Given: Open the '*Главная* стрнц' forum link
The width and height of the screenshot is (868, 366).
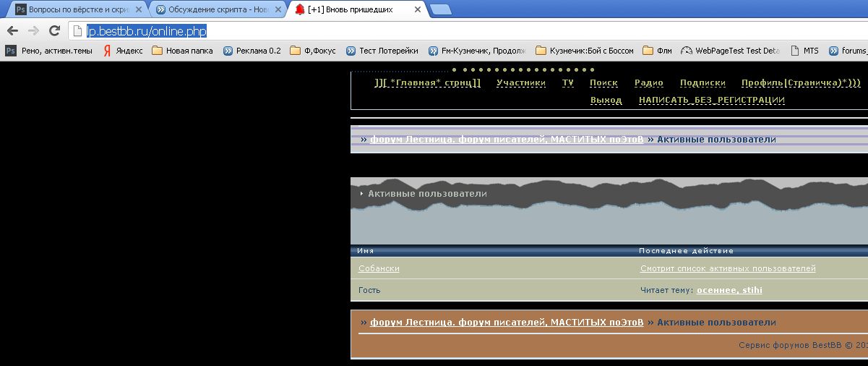Looking at the screenshot, I should click(x=427, y=83).
